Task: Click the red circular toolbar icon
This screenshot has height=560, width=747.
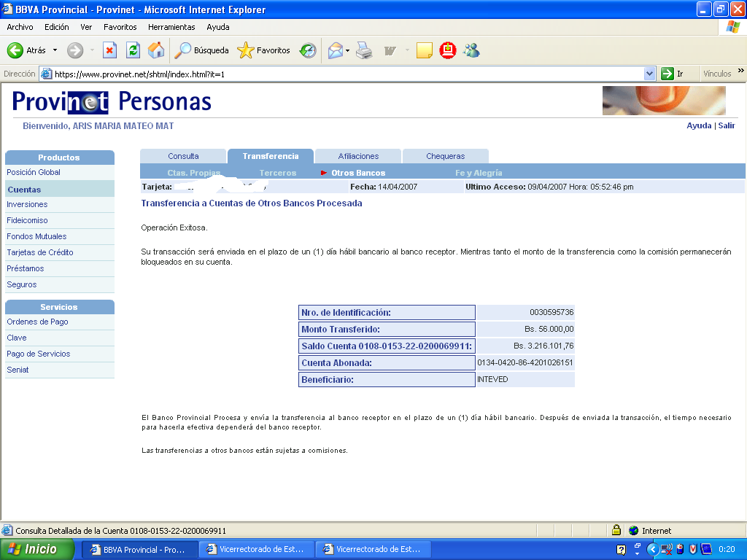Action: (x=448, y=50)
